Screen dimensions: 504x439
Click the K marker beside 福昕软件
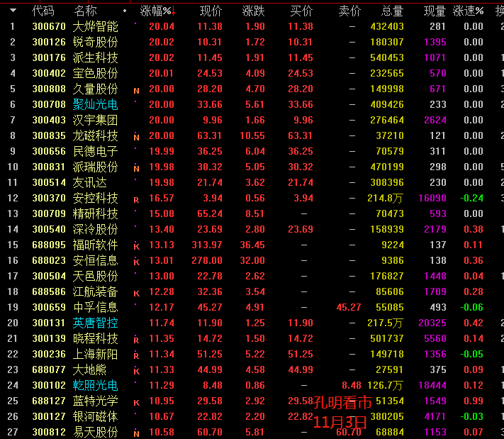coord(136,247)
